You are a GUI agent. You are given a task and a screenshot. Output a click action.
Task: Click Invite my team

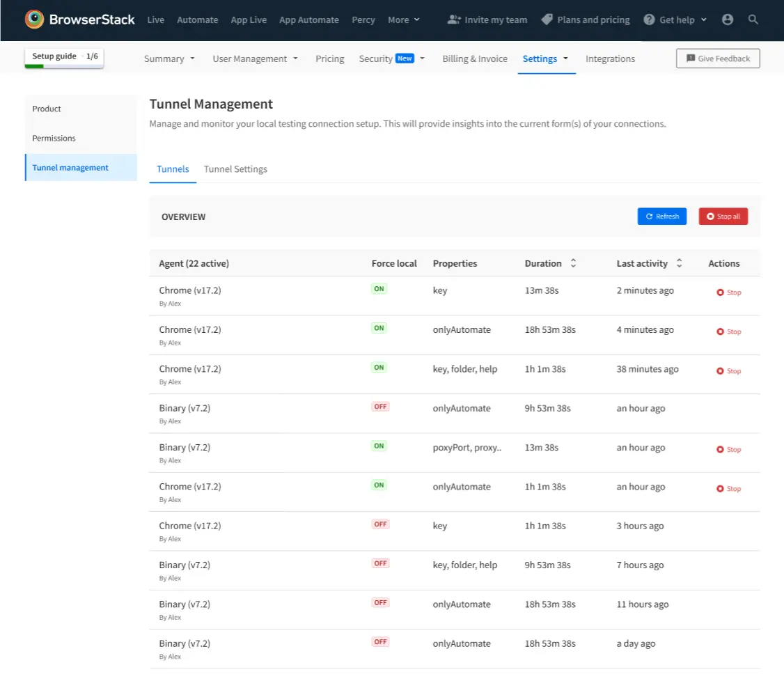pos(487,19)
